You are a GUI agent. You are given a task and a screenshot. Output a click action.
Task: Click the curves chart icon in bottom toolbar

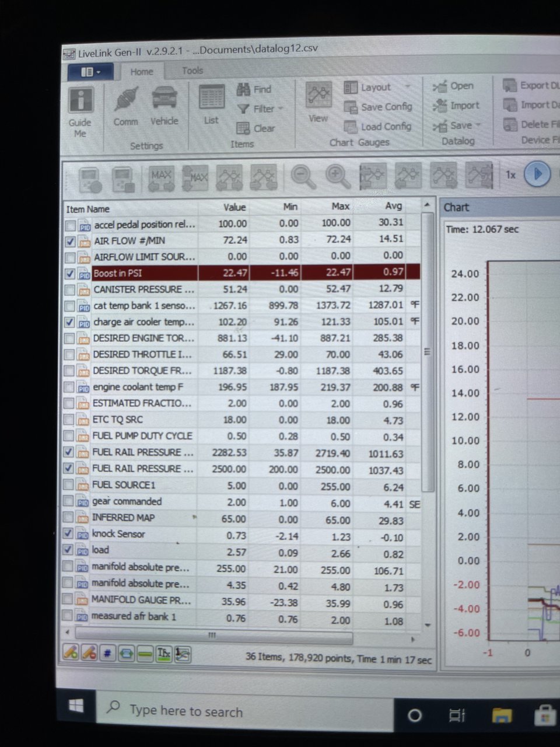pos(183,655)
